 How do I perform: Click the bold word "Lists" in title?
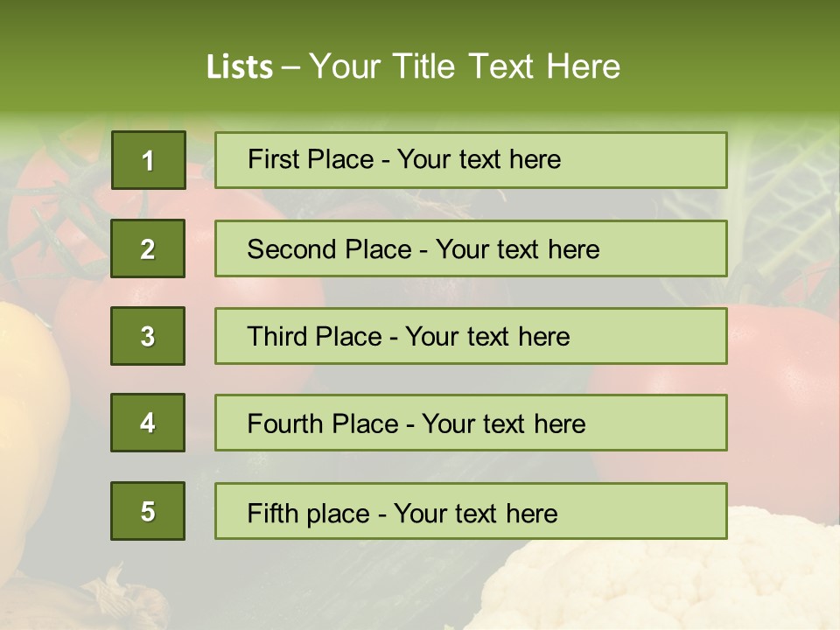click(x=239, y=67)
